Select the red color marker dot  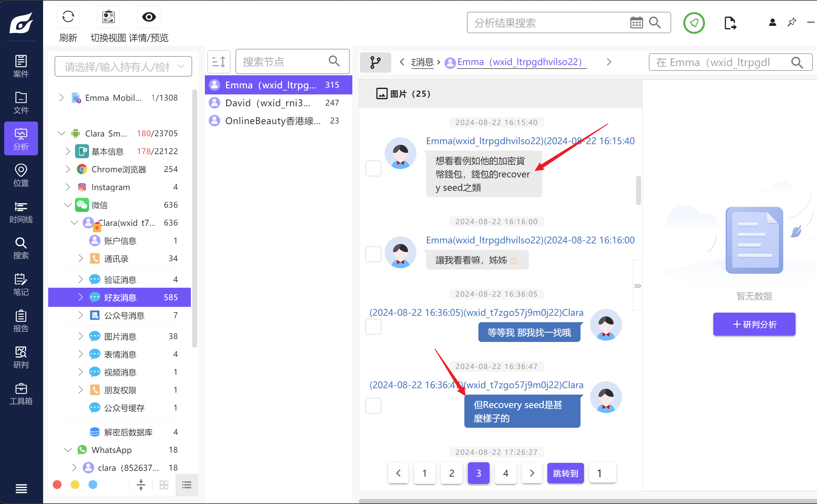click(57, 484)
